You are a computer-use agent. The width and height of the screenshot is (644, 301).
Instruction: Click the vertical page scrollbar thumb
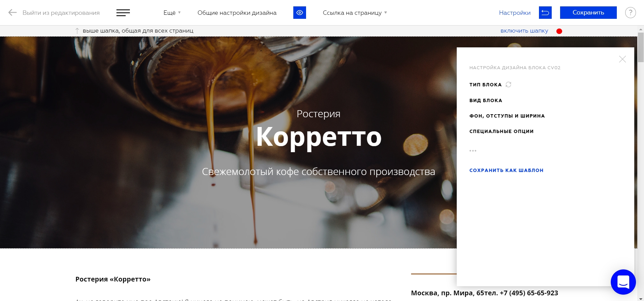[x=641, y=47]
